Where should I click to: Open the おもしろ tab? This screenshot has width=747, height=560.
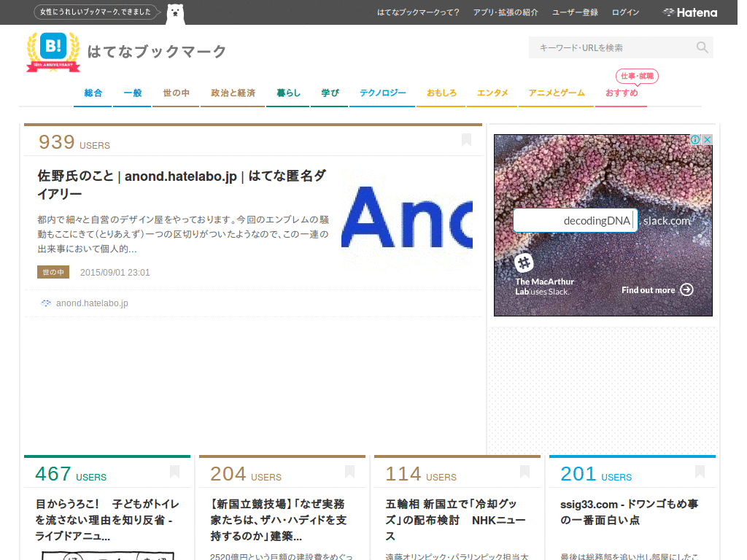441,93
